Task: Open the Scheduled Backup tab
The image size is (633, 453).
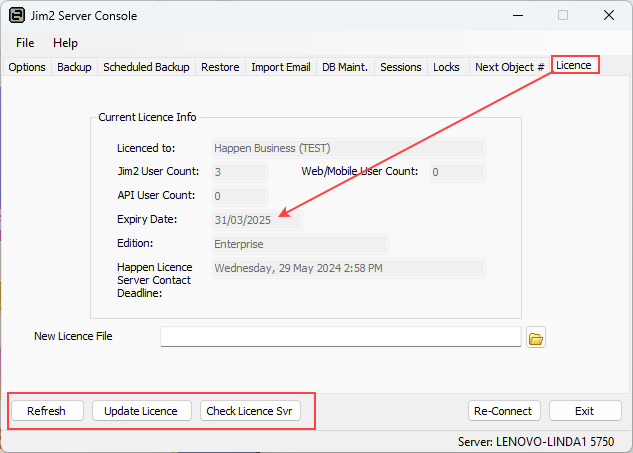Action: point(146,67)
